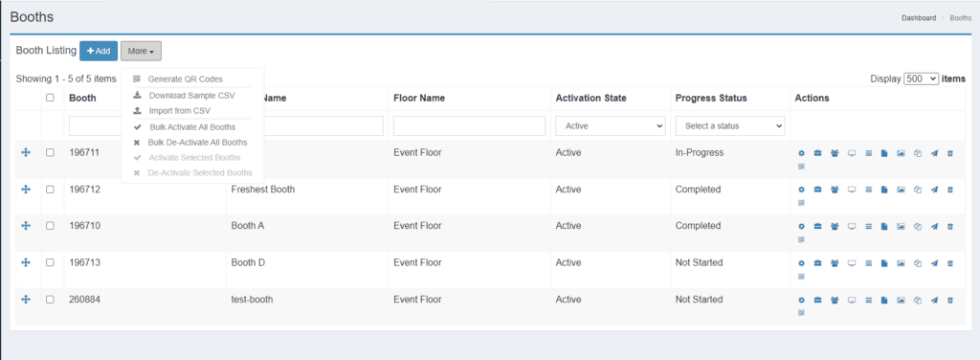The image size is (980, 360).
Task: Open briefcase icon for Booth A
Action: coord(817,227)
